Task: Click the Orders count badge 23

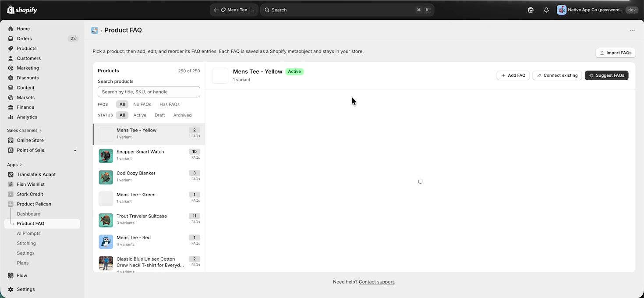Action: pyautogui.click(x=73, y=39)
